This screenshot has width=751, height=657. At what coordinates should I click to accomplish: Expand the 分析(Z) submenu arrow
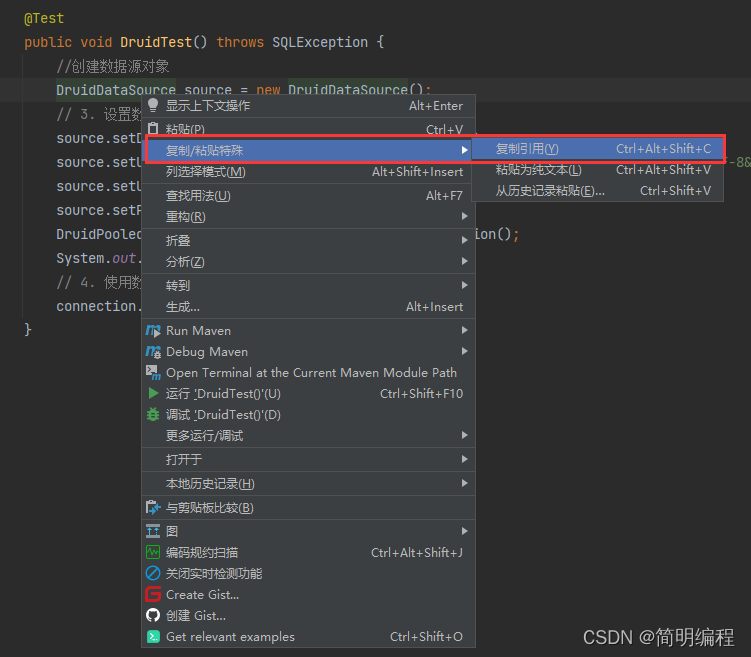click(x=464, y=261)
